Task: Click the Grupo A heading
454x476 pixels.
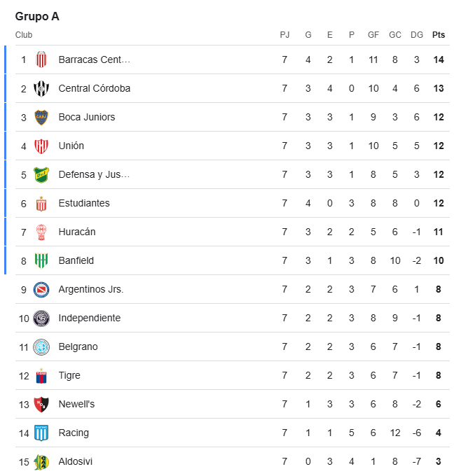Action: (x=37, y=16)
